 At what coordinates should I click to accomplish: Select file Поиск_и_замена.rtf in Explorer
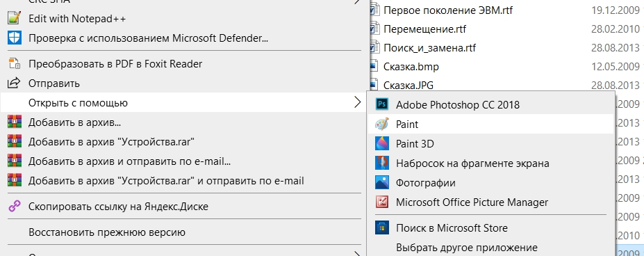[x=429, y=48]
